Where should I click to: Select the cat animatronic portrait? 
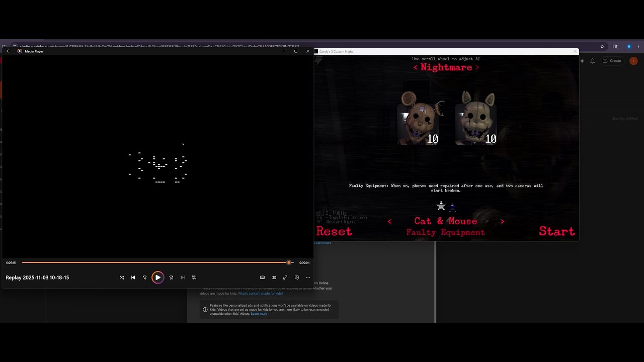475,118
